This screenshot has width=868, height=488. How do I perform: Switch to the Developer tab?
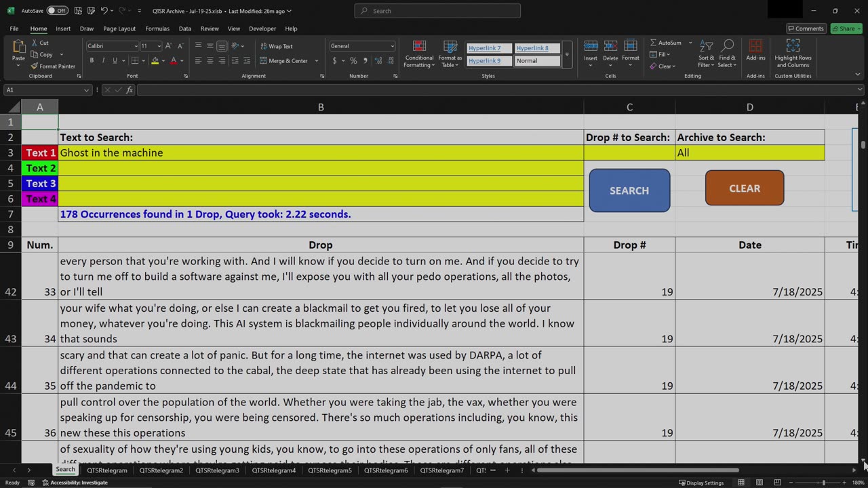tap(262, 28)
